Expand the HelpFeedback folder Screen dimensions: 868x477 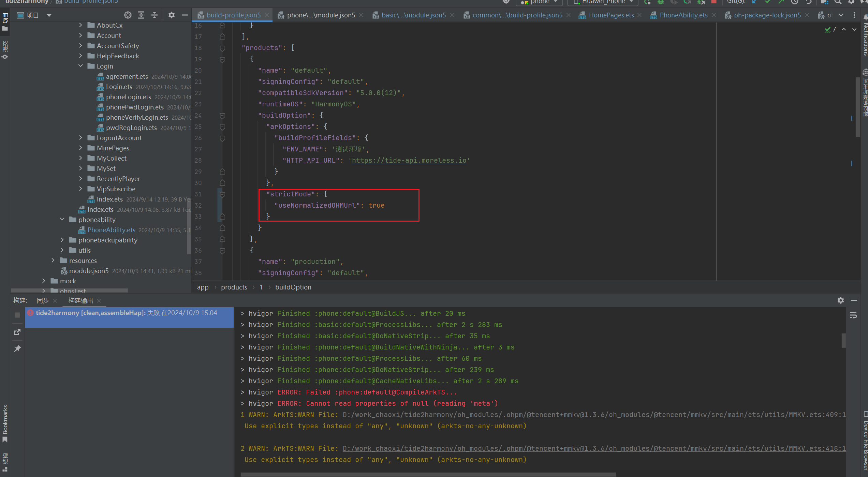click(80, 56)
